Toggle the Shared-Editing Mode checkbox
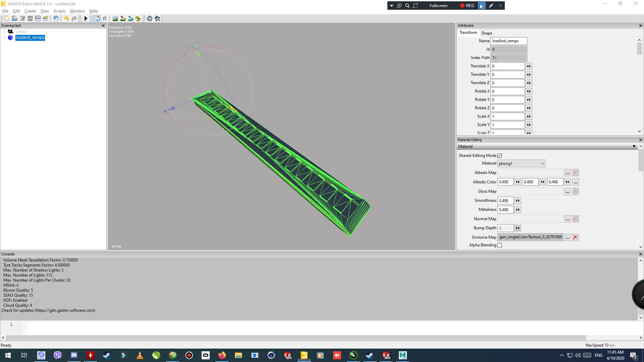This screenshot has width=644, height=362. [x=500, y=156]
